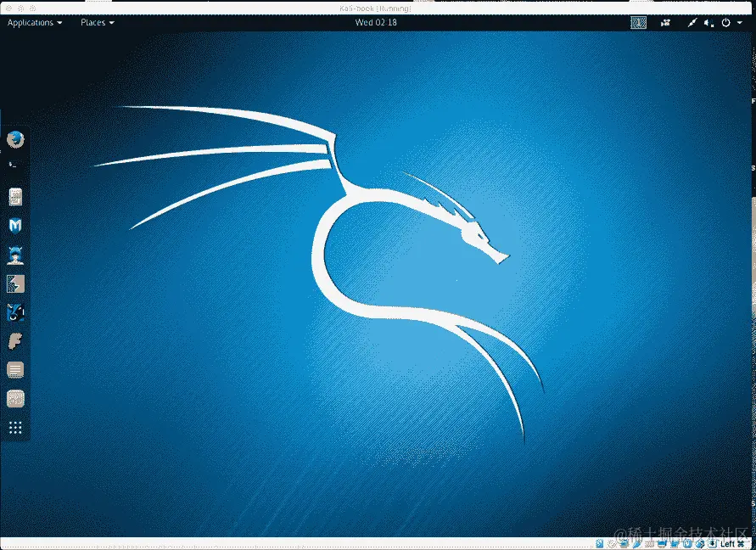Click the power icon in top bar

pos(725,23)
